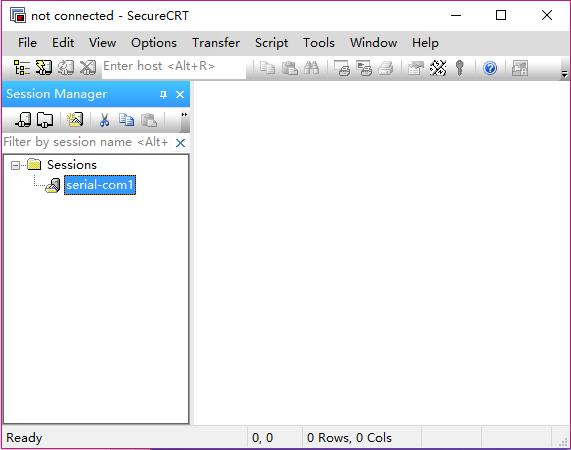The image size is (571, 450).
Task: Click the Ready status bar text
Action: [24, 438]
